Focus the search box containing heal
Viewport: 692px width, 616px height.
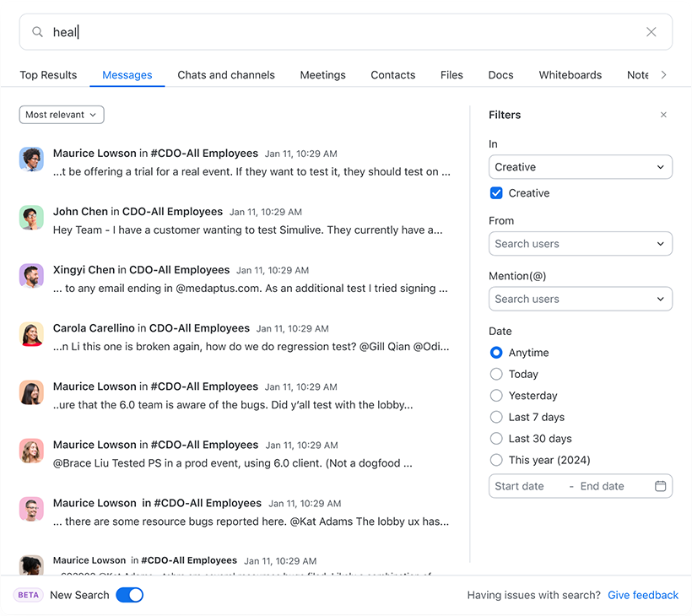345,32
